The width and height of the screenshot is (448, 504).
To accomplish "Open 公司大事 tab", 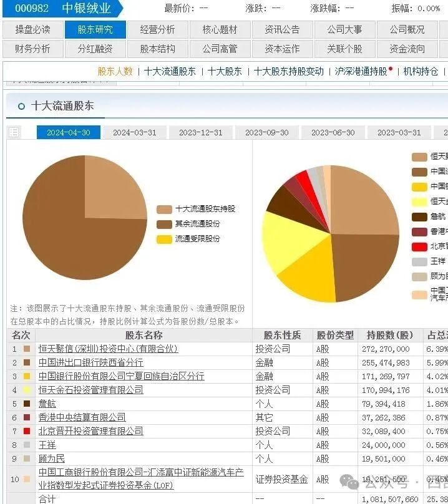I will pyautogui.click(x=345, y=29).
